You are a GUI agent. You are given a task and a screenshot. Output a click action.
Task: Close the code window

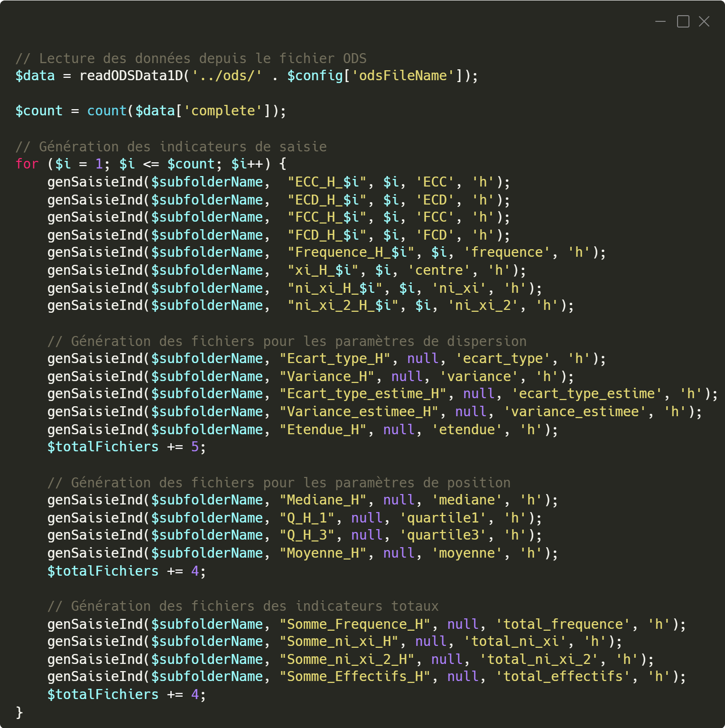704,21
